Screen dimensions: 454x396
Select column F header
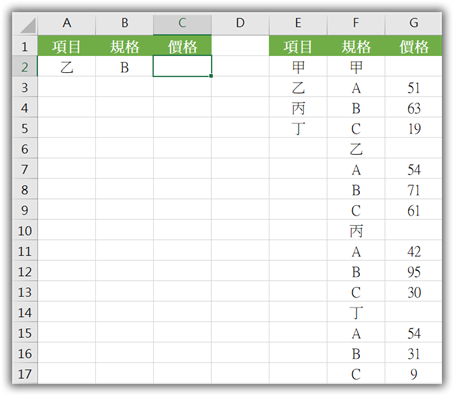click(x=356, y=23)
